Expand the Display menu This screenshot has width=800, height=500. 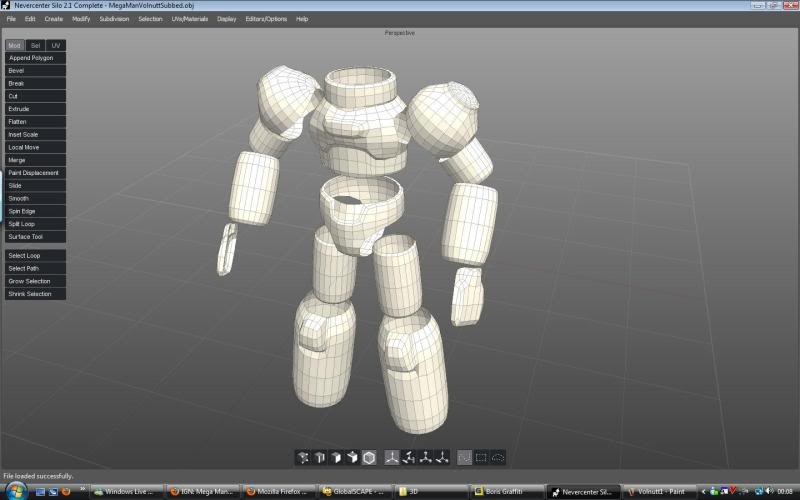(x=227, y=19)
